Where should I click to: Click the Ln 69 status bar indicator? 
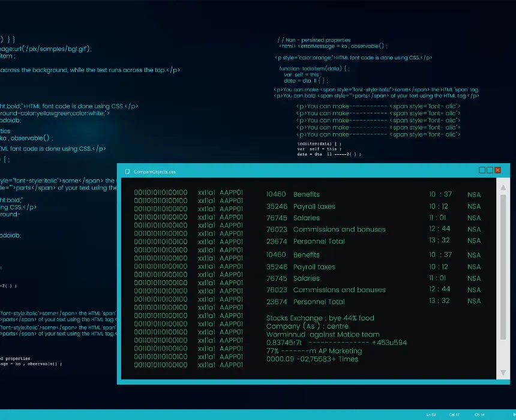point(431,415)
